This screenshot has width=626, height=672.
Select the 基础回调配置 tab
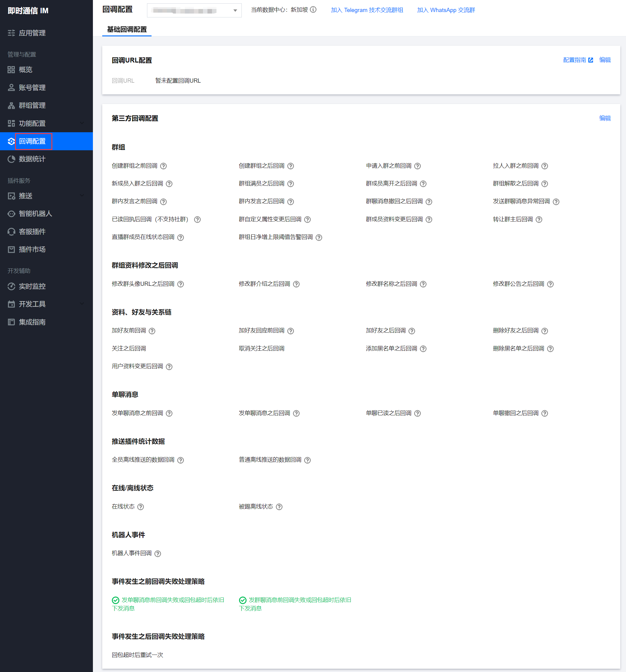coord(127,29)
